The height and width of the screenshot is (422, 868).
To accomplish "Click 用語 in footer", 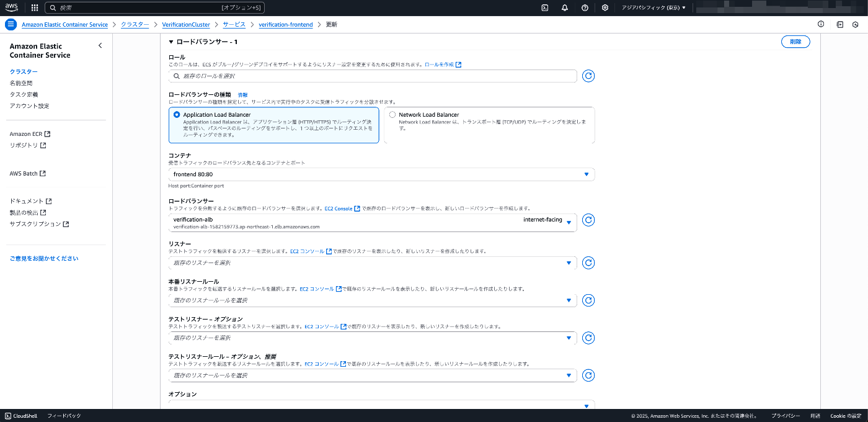I will pos(815,416).
